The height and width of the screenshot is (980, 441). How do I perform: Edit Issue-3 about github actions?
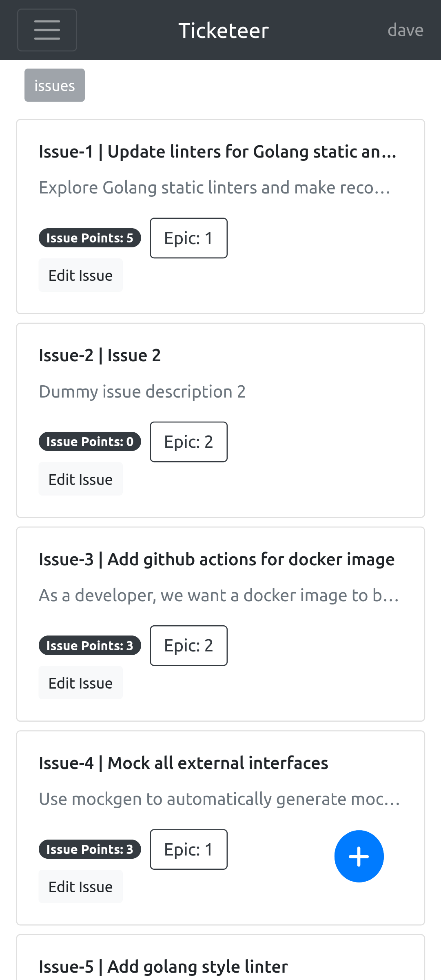(x=80, y=682)
